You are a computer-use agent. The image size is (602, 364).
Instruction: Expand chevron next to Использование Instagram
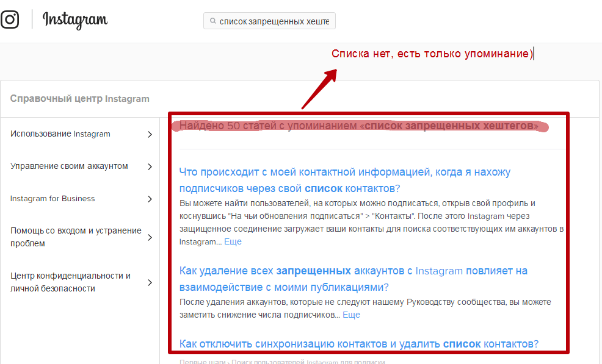tap(150, 135)
